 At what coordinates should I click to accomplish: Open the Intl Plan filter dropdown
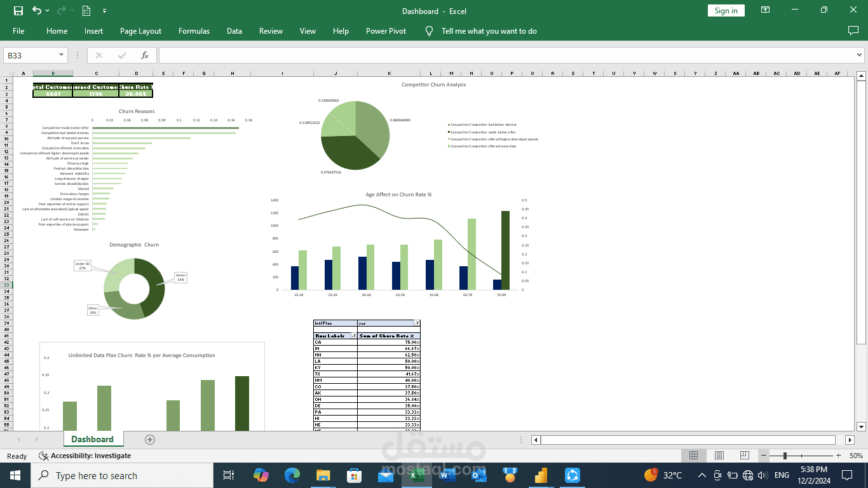[417, 323]
